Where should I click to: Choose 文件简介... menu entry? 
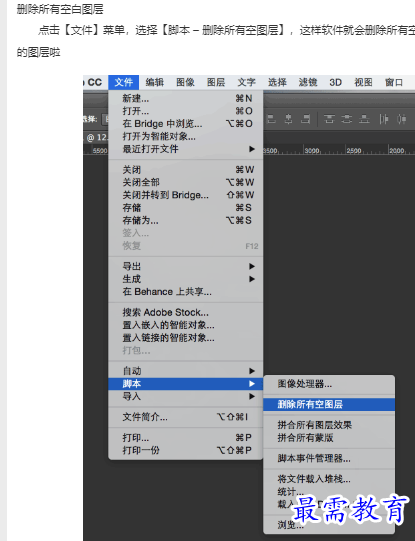click(186, 417)
